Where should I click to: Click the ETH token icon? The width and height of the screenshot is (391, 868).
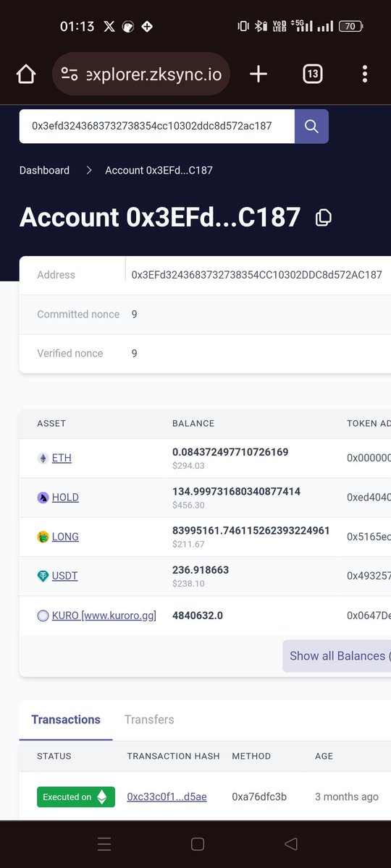pyautogui.click(x=43, y=458)
